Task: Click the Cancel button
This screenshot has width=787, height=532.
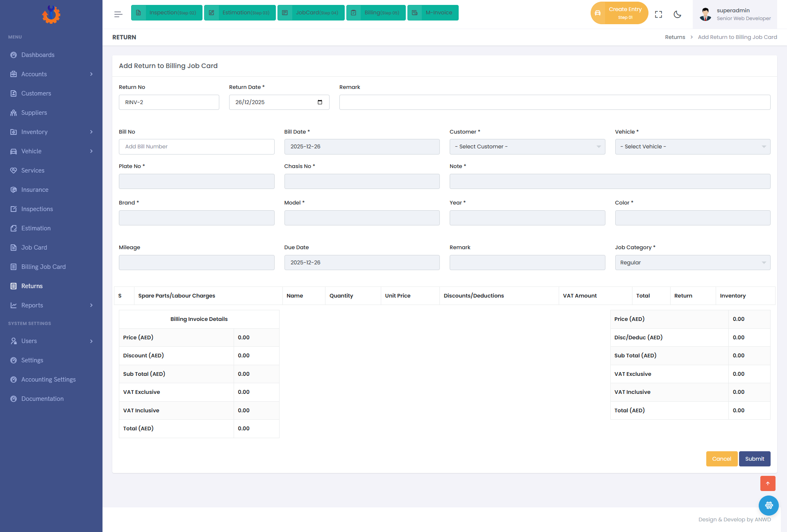Action: click(722, 459)
